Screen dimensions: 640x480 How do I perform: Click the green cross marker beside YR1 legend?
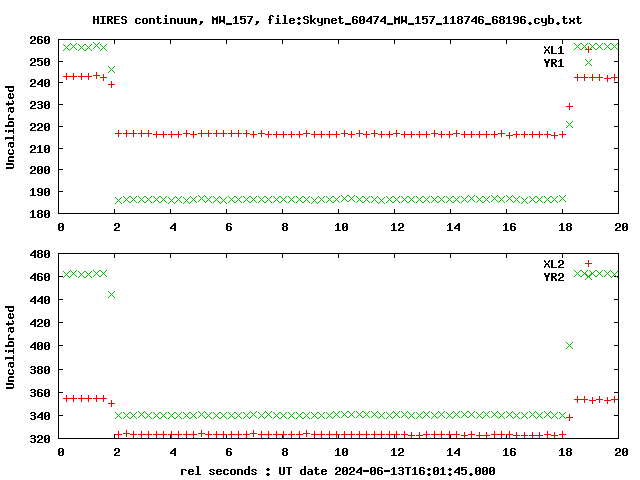coord(588,62)
